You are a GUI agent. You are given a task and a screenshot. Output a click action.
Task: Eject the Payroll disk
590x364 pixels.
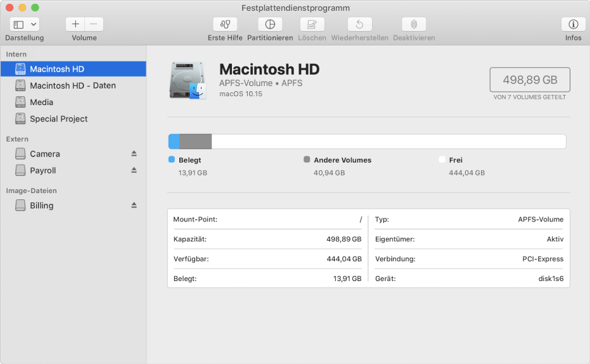[x=134, y=170]
